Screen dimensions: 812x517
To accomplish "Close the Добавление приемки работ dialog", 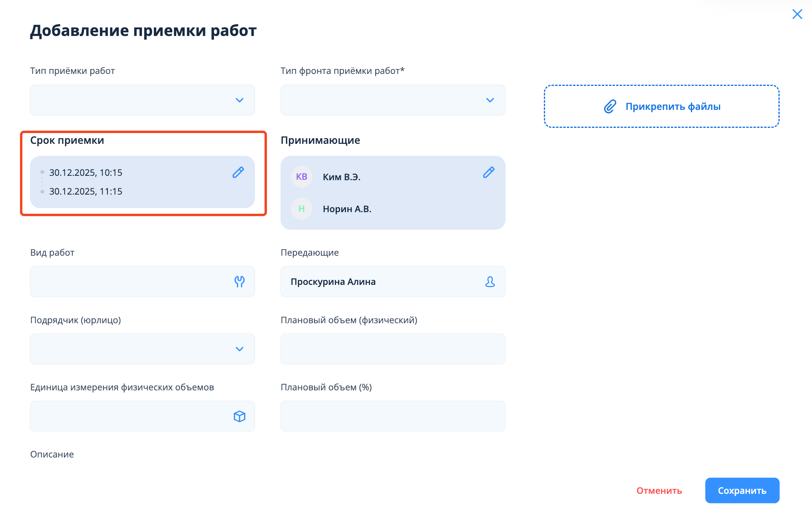I will (x=797, y=14).
